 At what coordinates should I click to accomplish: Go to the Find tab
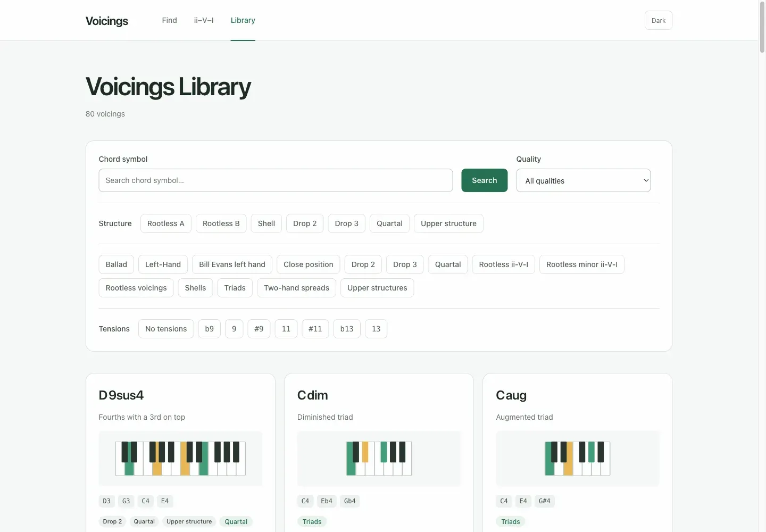pos(169,20)
